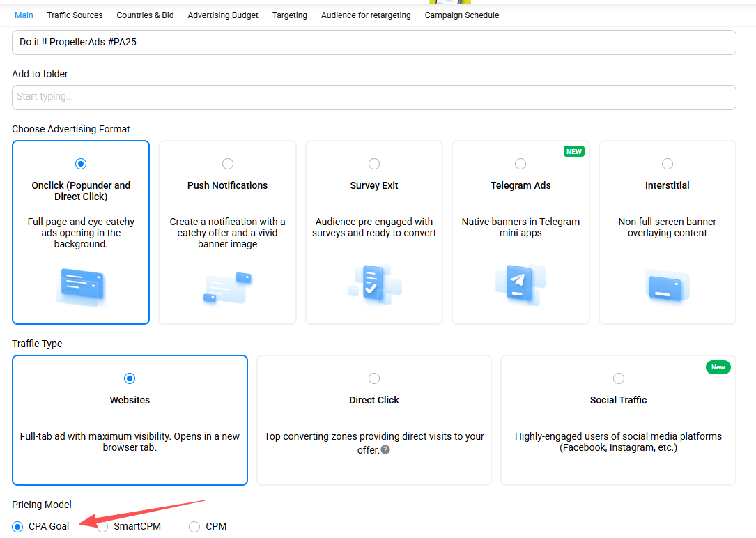Click the Websites card description text
The image size is (756, 538).
click(x=130, y=442)
